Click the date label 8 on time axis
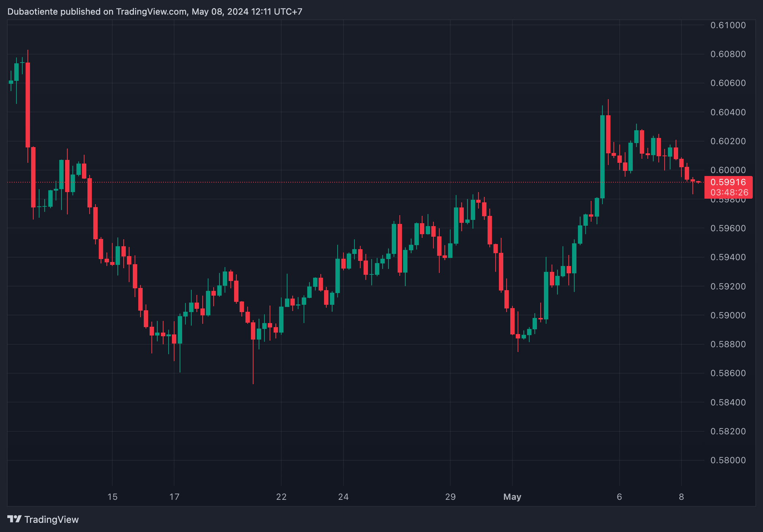763x532 pixels. click(681, 497)
